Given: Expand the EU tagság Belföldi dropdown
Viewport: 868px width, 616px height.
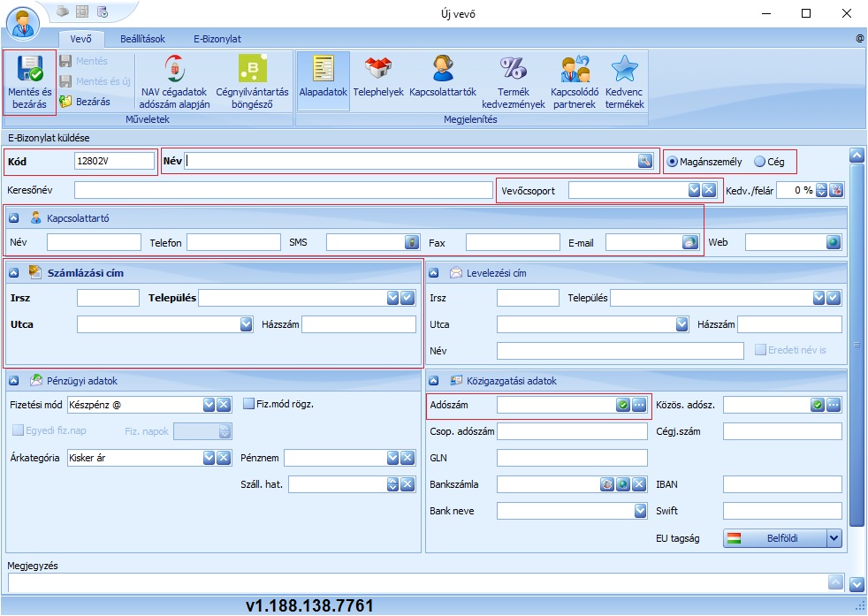Looking at the screenshot, I should [x=834, y=537].
